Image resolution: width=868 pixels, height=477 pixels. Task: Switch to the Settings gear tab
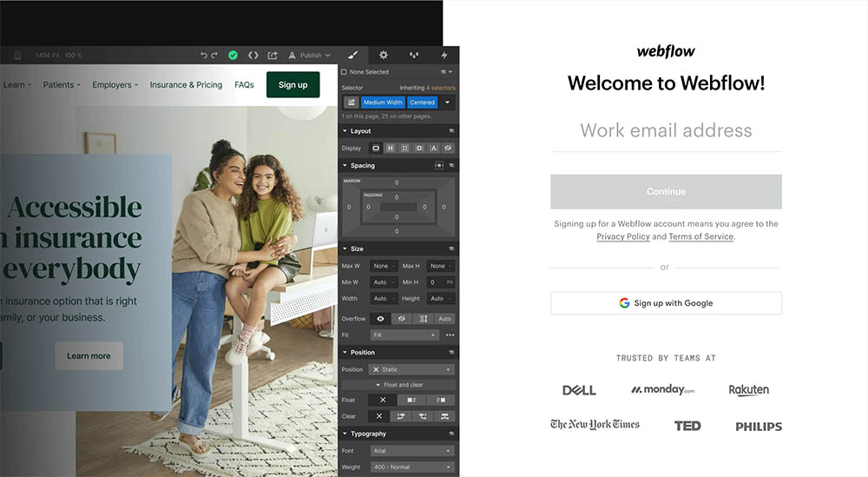pos(383,55)
